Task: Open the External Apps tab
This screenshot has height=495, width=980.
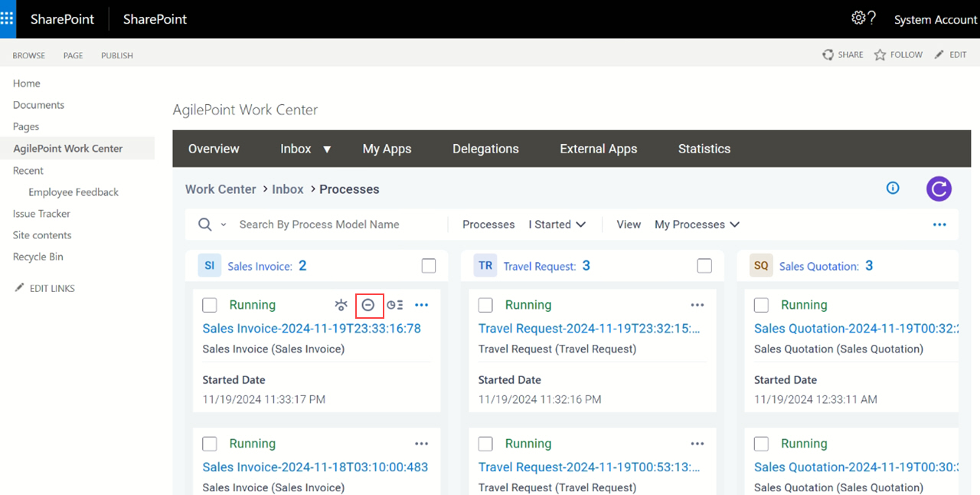Action: pyautogui.click(x=599, y=149)
